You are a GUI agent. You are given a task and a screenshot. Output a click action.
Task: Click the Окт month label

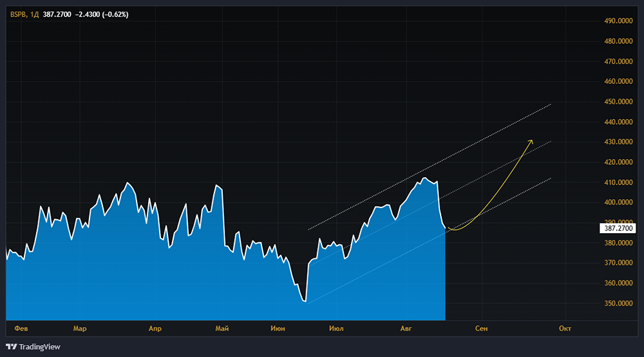[565, 329]
